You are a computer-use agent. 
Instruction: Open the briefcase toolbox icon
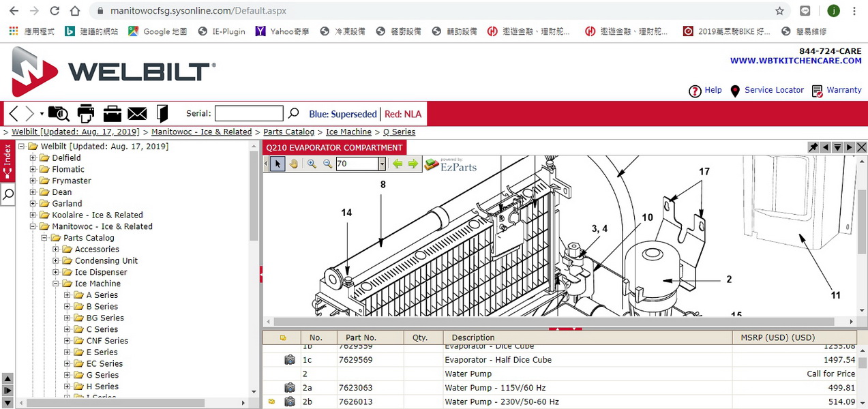point(112,113)
